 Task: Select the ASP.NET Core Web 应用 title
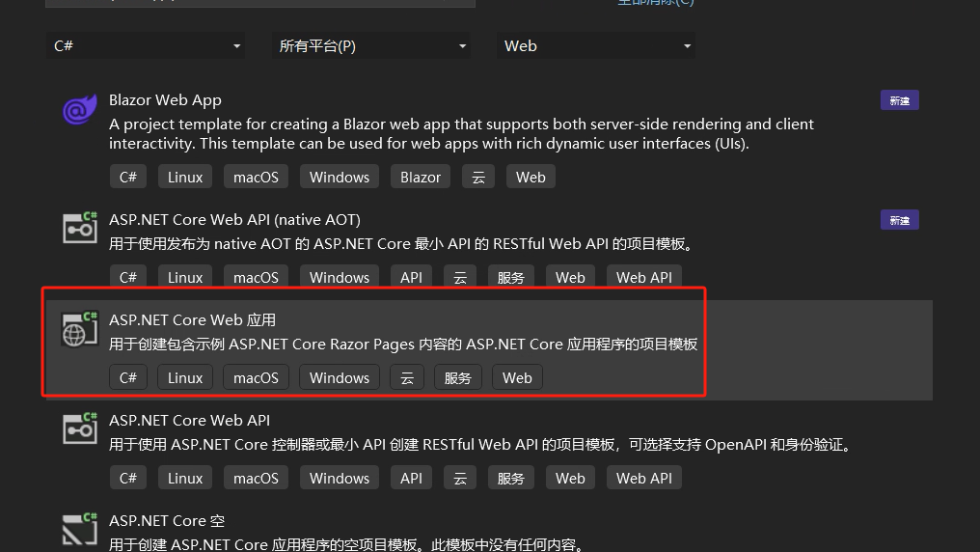click(x=193, y=320)
